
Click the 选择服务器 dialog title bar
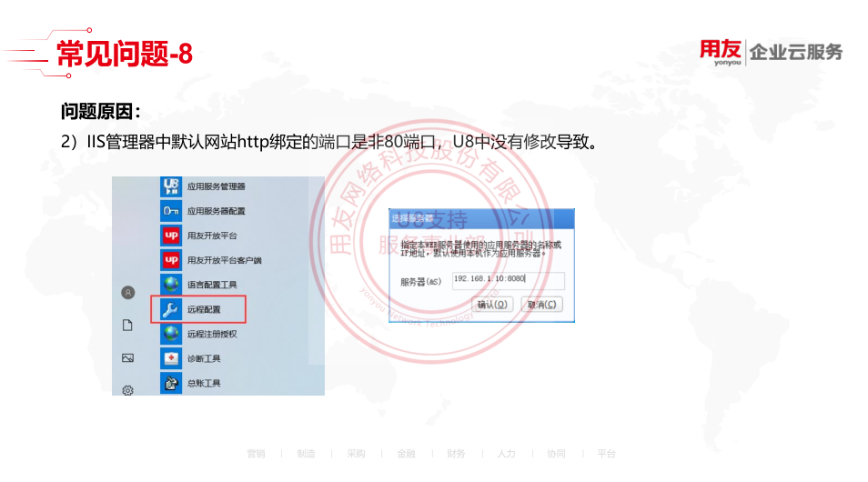481,218
